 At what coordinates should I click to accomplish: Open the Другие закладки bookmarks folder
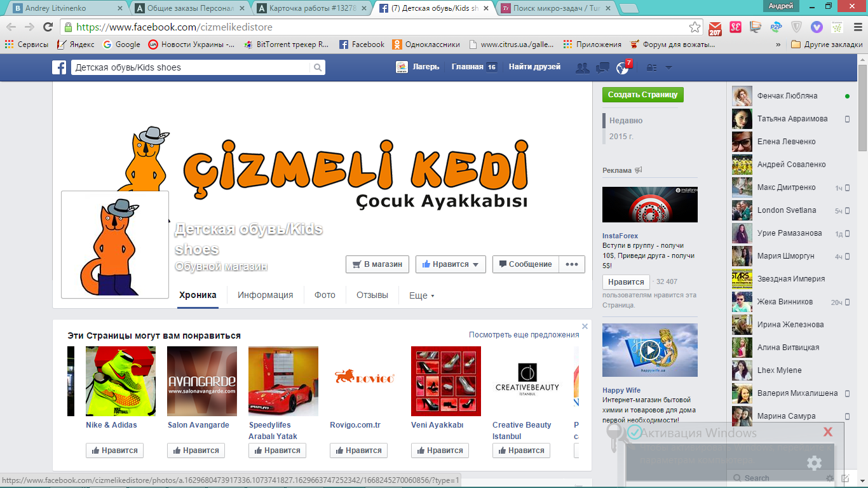click(x=827, y=44)
